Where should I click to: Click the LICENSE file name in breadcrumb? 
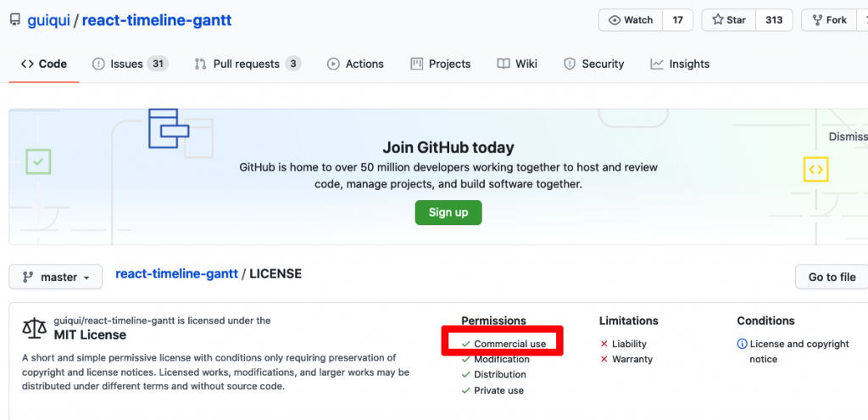(275, 274)
